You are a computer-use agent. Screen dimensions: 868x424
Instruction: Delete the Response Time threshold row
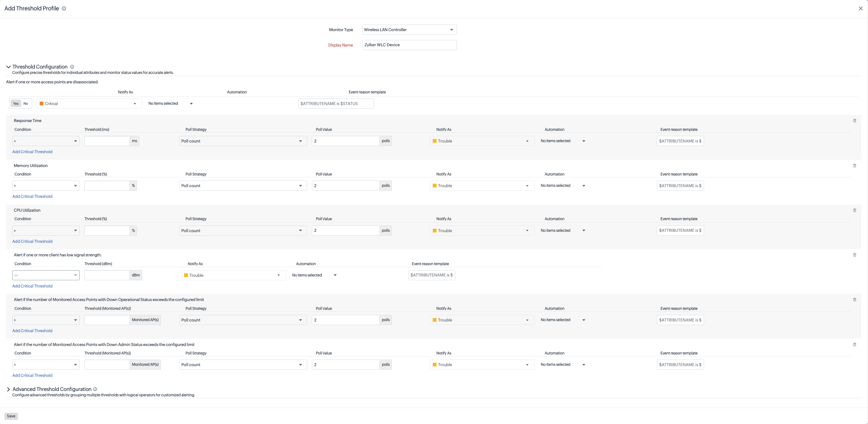tap(854, 120)
